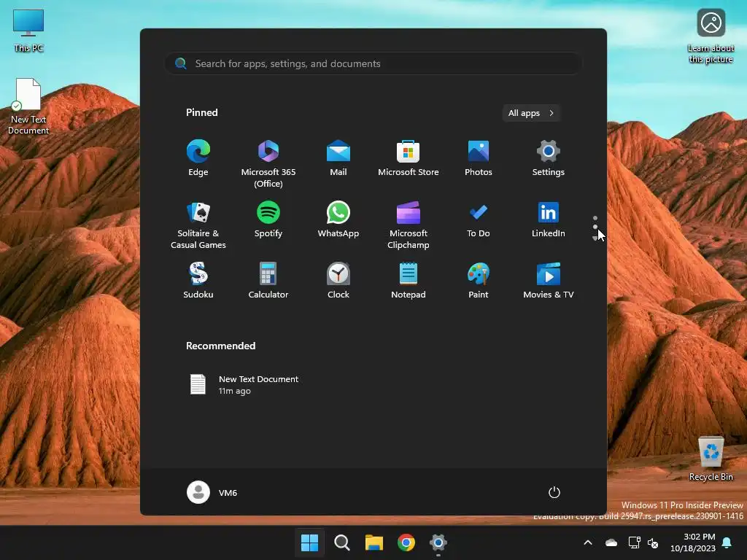Launch Microsoft 365 (Office) app

pos(268,163)
